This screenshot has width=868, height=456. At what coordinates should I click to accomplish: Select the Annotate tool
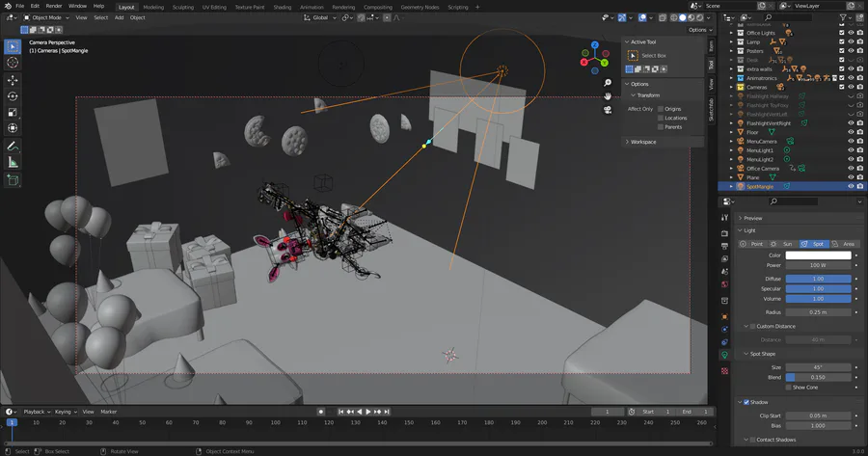coord(13,147)
